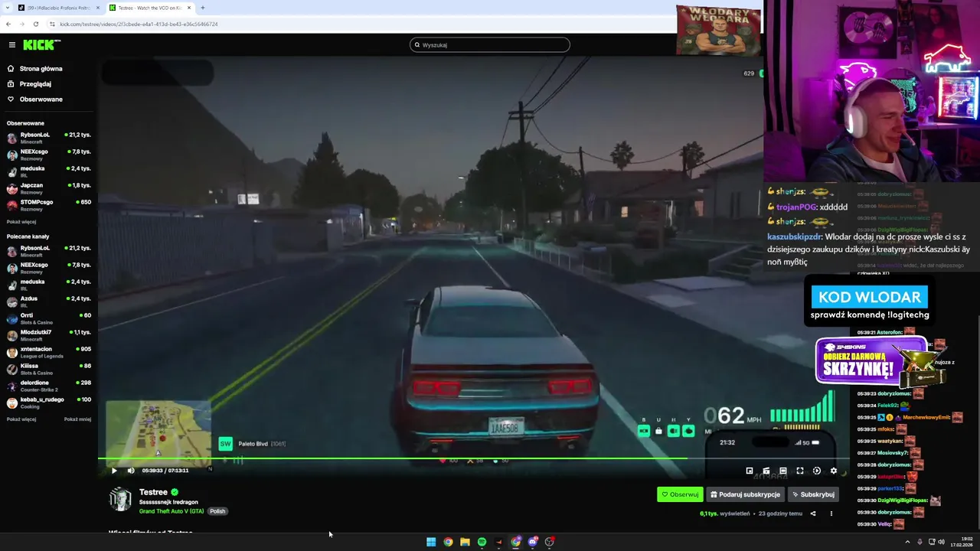Switch video to fullscreen
This screenshot has width=980, height=551.
[800, 471]
